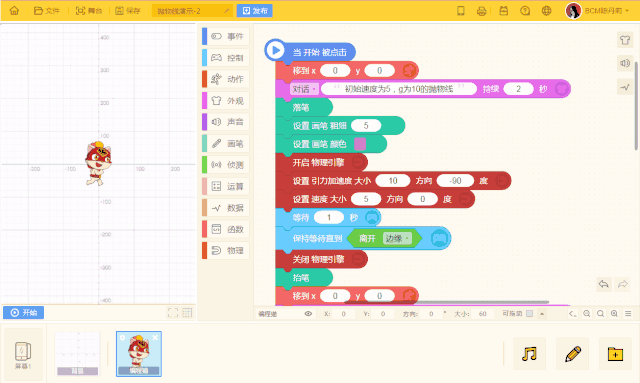Click the gravity direction value -90
Screen dimensions: 640x383
tap(456, 180)
